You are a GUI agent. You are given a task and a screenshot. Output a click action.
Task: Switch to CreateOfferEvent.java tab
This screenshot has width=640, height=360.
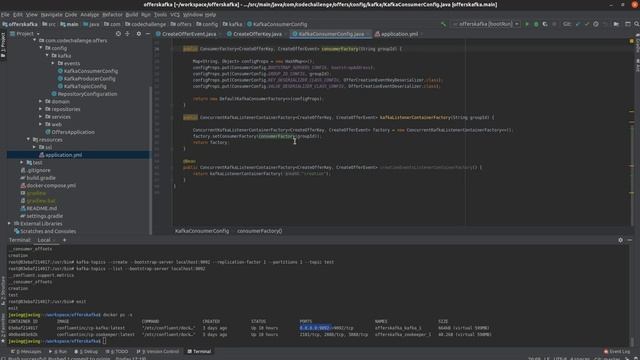tap(186, 34)
